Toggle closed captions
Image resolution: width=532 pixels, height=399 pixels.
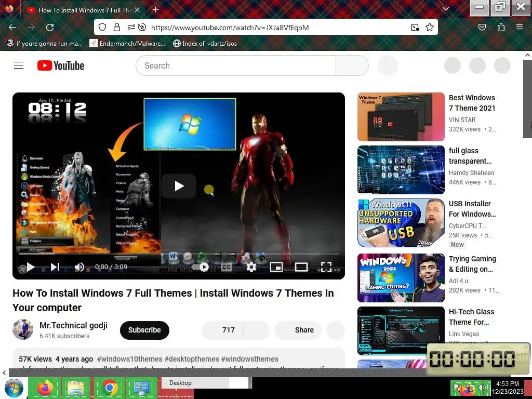227,267
